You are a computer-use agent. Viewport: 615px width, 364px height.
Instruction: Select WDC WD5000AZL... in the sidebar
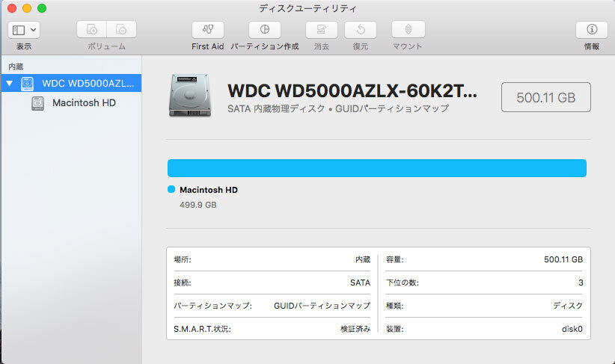click(x=71, y=83)
